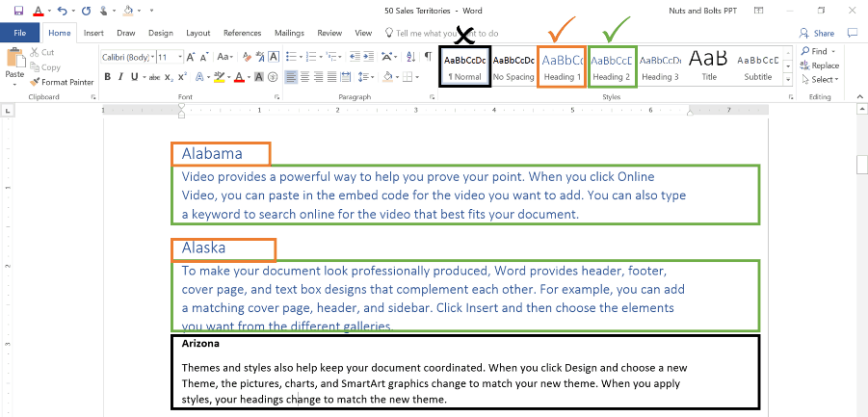This screenshot has width=868, height=417.
Task: Click the Share button
Action: point(817,33)
